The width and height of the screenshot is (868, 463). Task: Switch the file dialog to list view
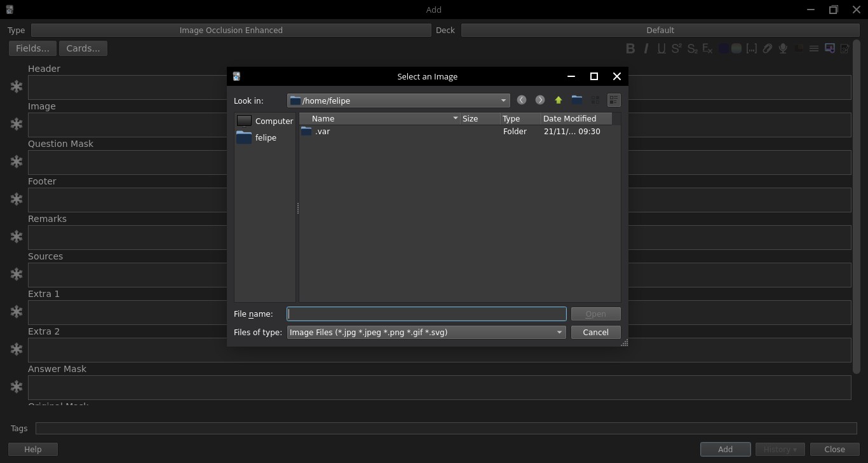[x=595, y=100]
